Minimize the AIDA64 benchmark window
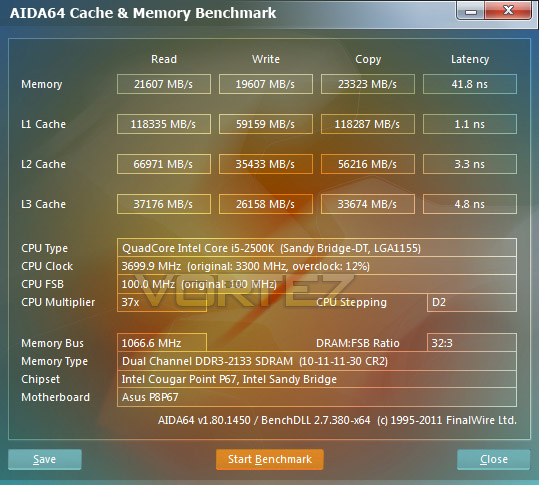The width and height of the screenshot is (539, 485). tap(471, 11)
